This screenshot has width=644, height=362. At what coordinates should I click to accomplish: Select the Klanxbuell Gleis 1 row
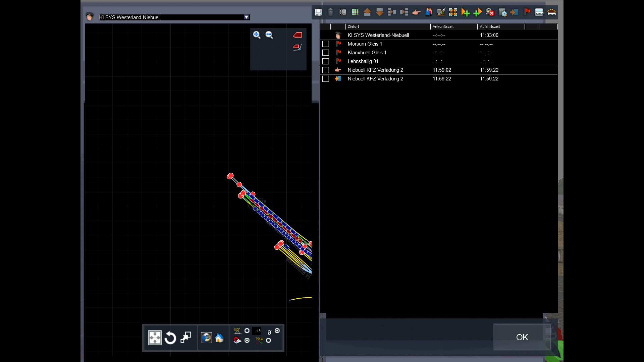tap(367, 53)
